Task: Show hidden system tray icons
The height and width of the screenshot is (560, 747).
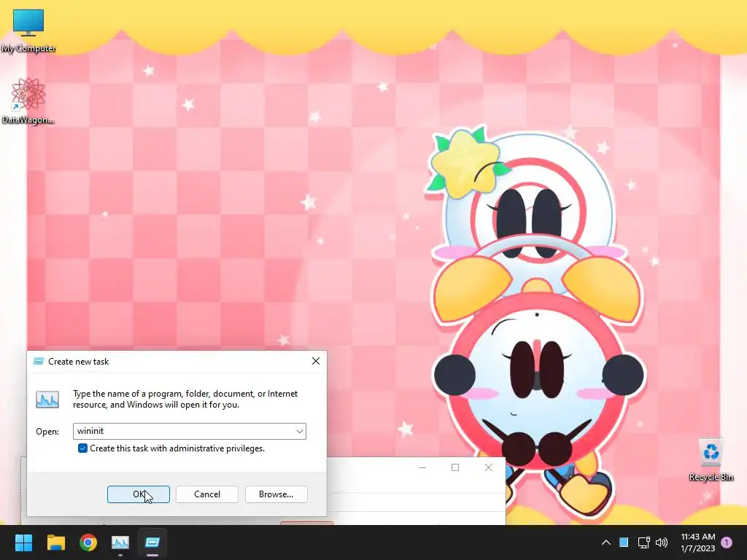Action: pos(606,542)
